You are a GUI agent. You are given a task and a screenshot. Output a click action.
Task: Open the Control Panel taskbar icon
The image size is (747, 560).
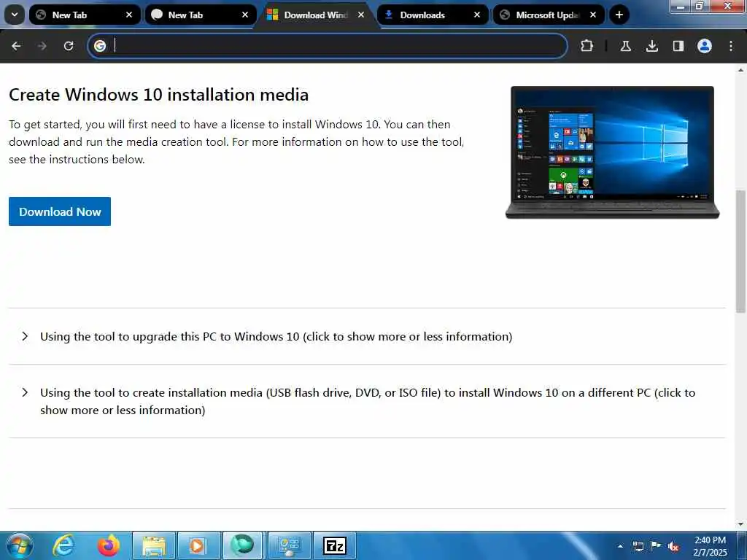point(289,545)
